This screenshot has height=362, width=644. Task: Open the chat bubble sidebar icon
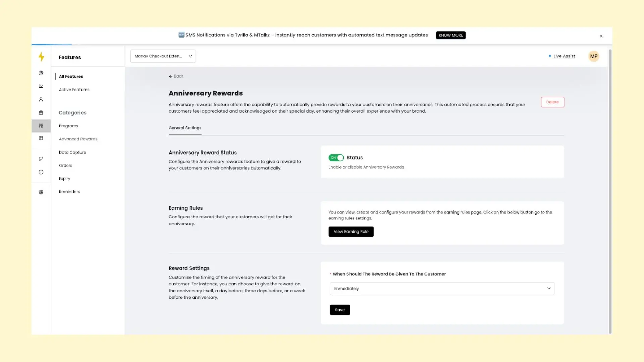[41, 172]
